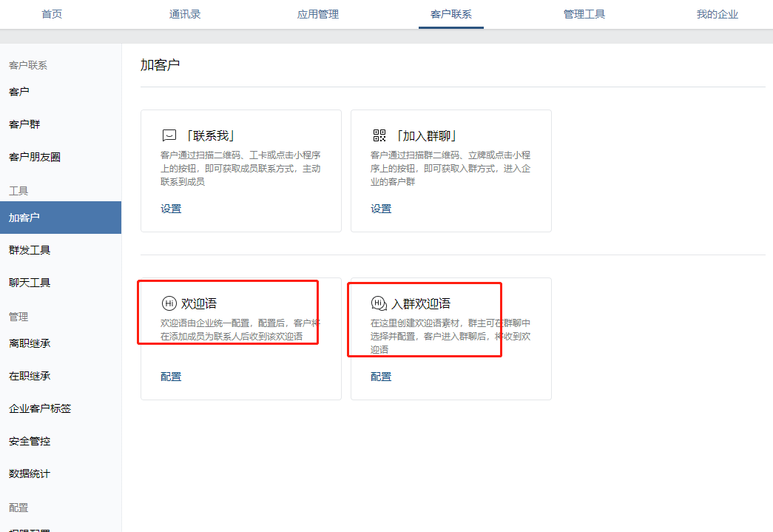Open the 我的企业 tab

pos(718,14)
